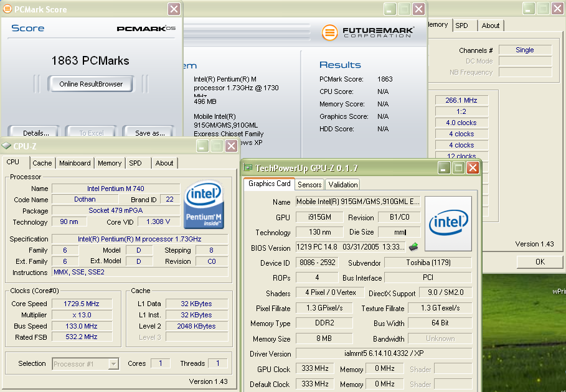
Task: Minimize the front CPU-Z window
Action: click(202, 146)
